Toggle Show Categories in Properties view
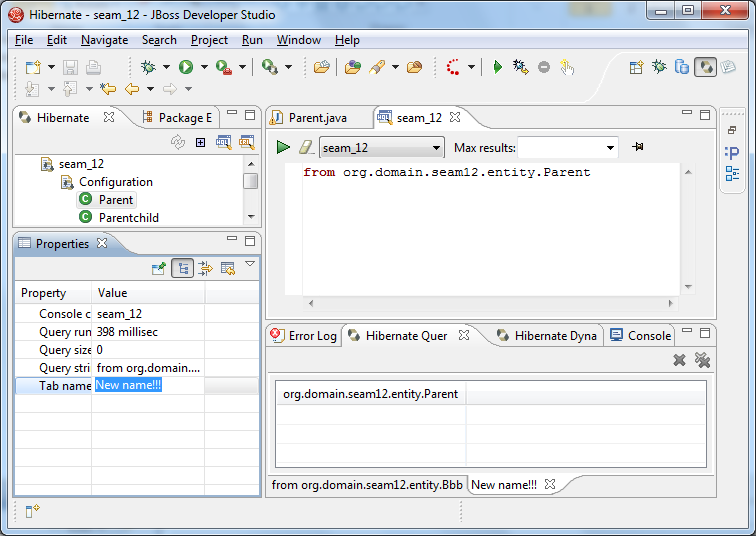 tap(183, 268)
